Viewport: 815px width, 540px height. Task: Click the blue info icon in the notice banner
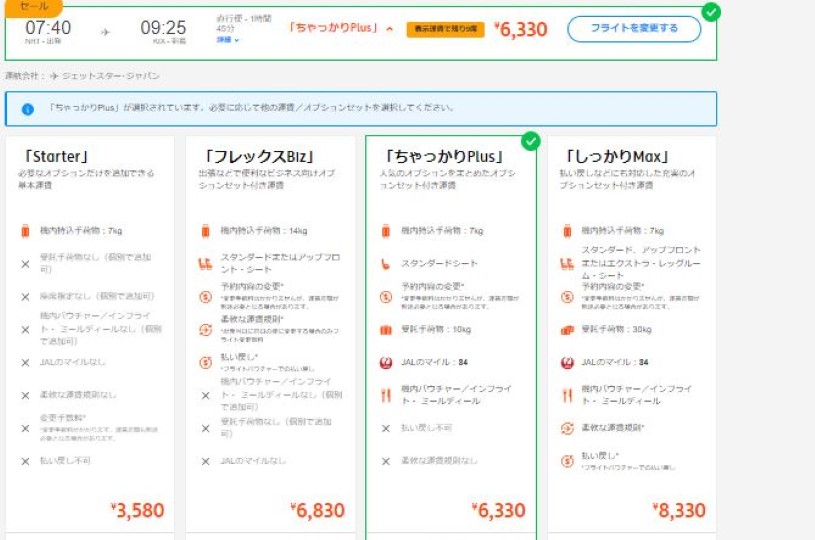pyautogui.click(x=28, y=109)
